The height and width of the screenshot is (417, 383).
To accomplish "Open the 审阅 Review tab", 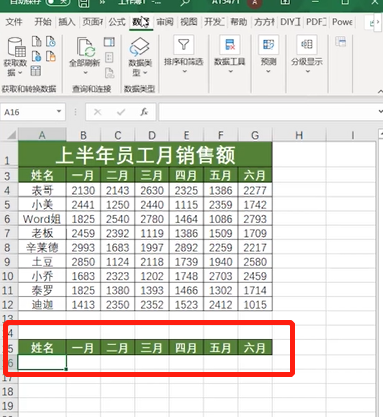I will point(165,22).
